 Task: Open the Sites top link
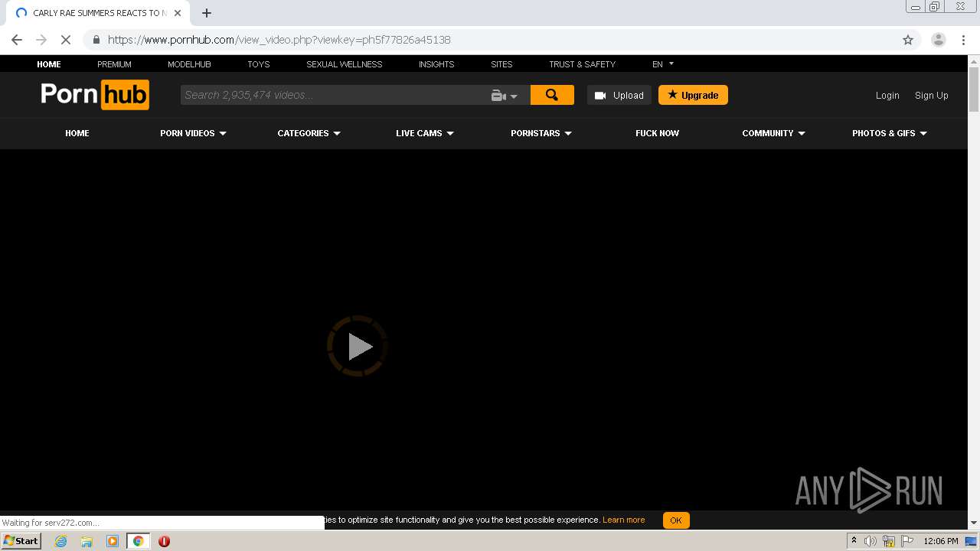click(501, 64)
